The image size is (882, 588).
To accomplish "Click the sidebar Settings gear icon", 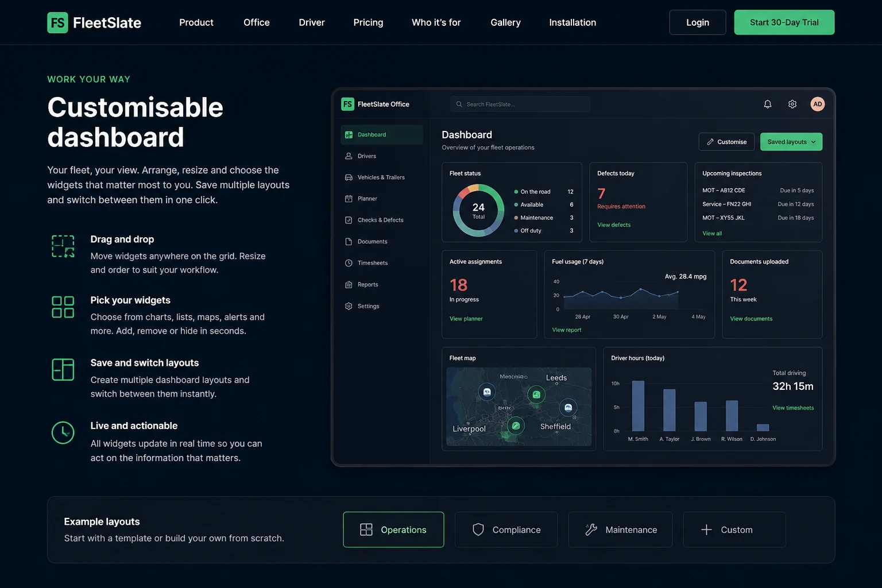I will pos(349,306).
